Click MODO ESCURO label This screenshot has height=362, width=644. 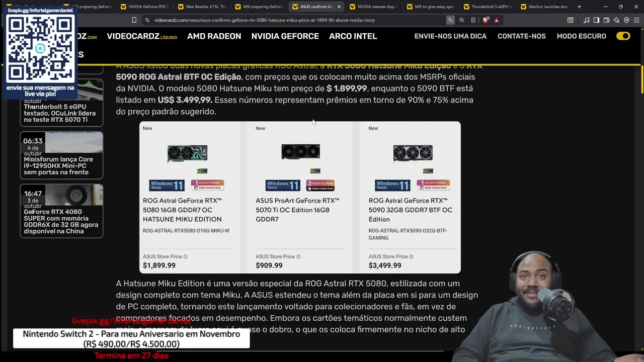pyautogui.click(x=581, y=36)
